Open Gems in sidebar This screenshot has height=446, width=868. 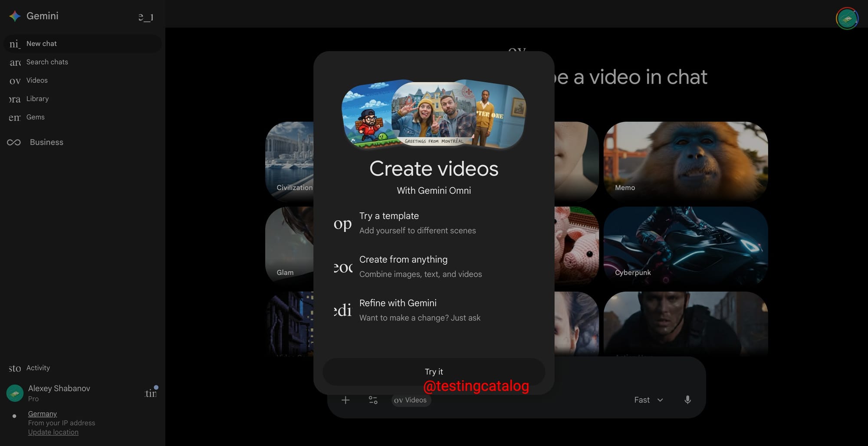point(82,117)
